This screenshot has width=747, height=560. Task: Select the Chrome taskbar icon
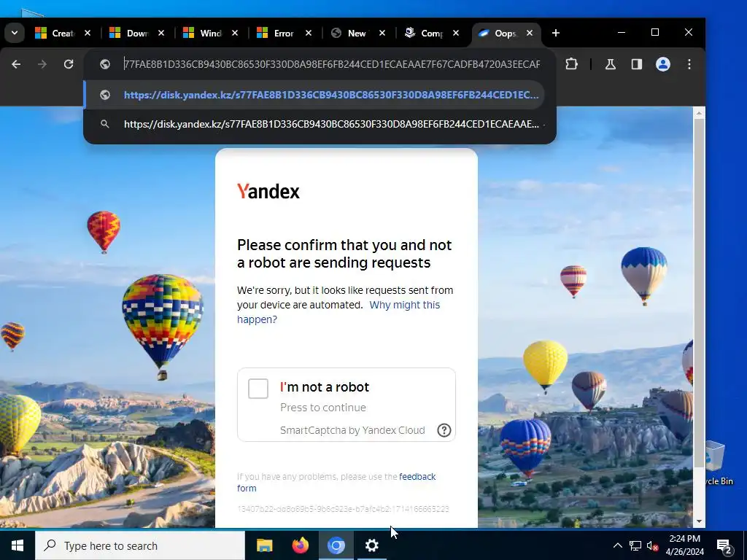coord(336,545)
